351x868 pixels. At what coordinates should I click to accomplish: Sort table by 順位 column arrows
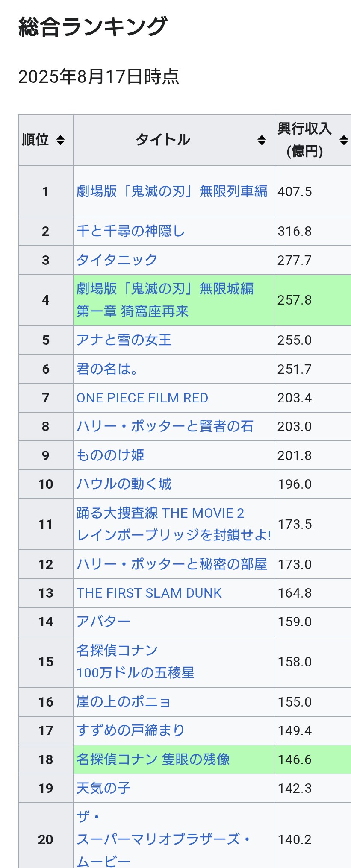pyautogui.click(x=60, y=140)
